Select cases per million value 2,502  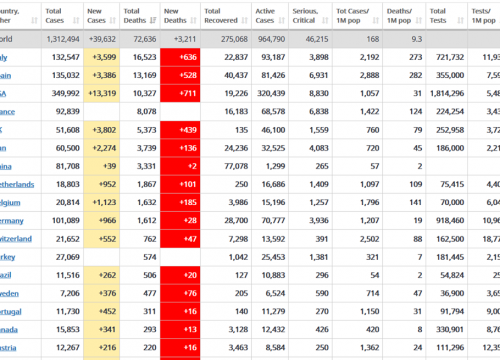point(369,239)
